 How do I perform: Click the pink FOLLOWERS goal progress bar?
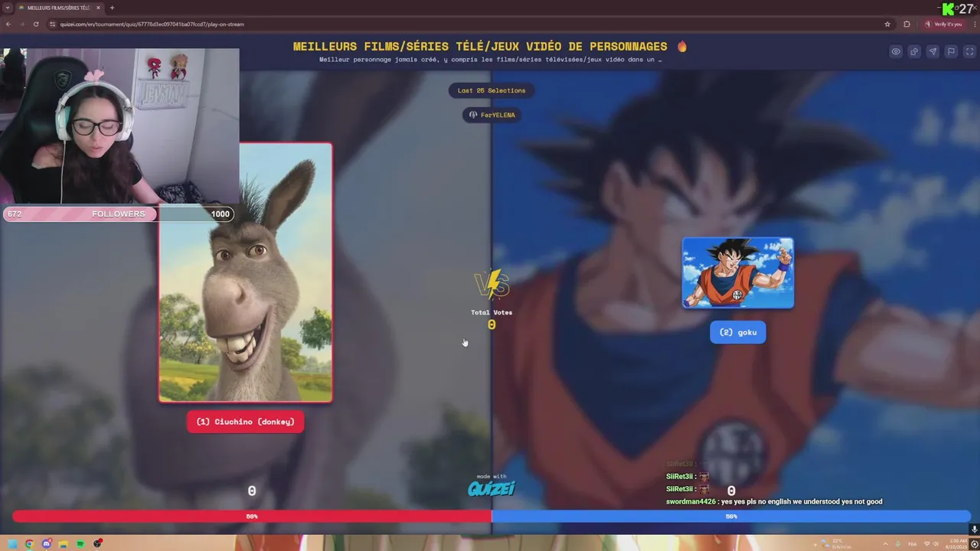118,214
